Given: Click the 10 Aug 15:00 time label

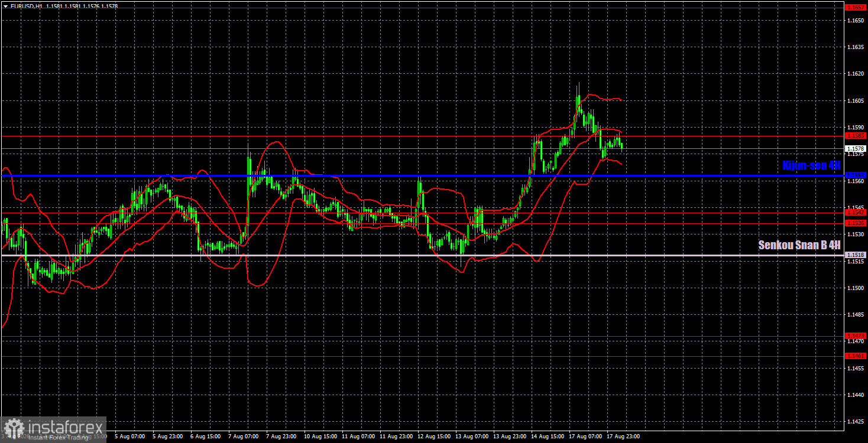Looking at the screenshot, I should [x=321, y=437].
